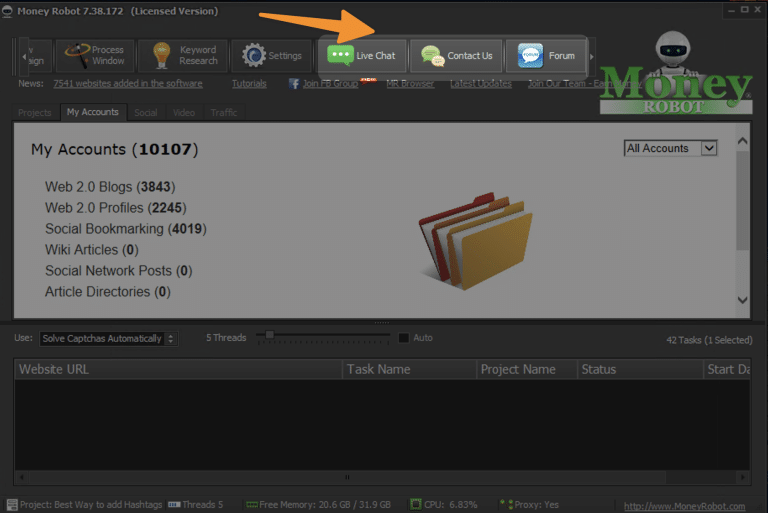768x513 pixels.
Task: Select the Traffic tab
Action: [224, 113]
